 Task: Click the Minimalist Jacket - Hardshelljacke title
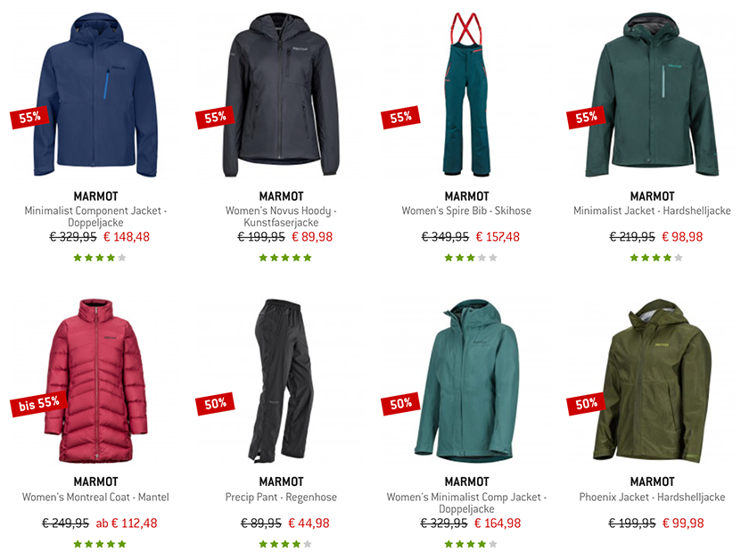point(652,210)
